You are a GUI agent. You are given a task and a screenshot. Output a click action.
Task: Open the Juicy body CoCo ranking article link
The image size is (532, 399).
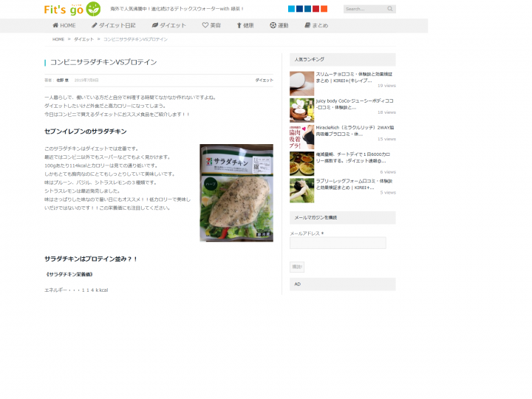tap(355, 104)
